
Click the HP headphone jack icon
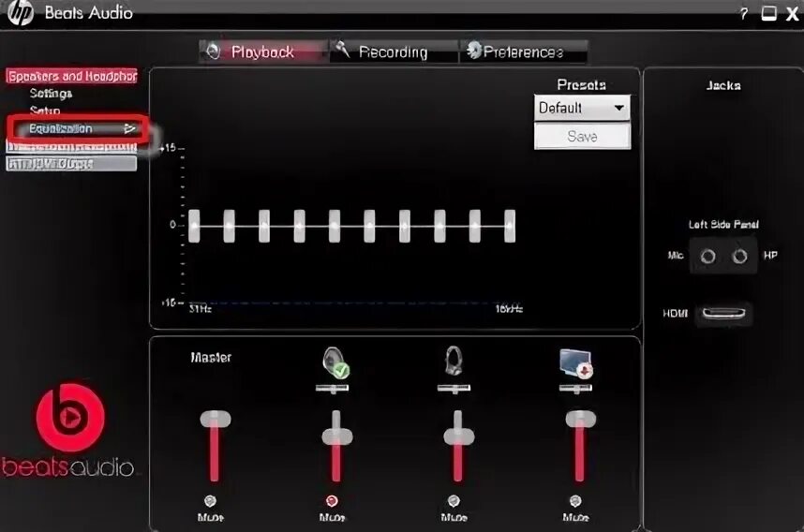click(x=739, y=256)
